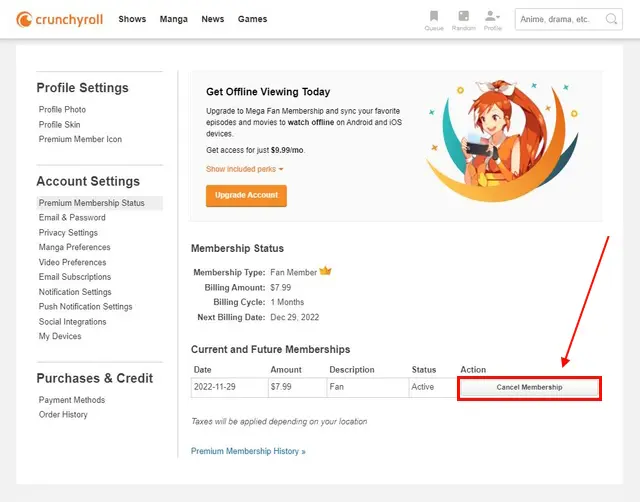Screen dimensions: 640x502
Task: Open the Profile user icon
Action: pos(492,19)
